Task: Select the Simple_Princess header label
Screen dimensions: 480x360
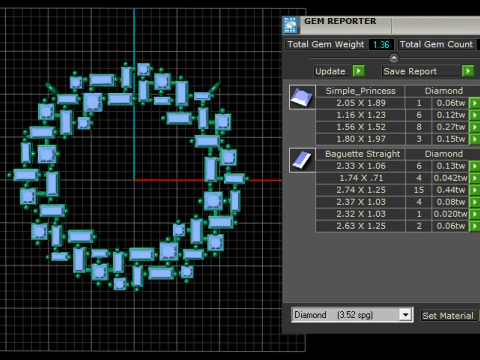Action: (360, 91)
